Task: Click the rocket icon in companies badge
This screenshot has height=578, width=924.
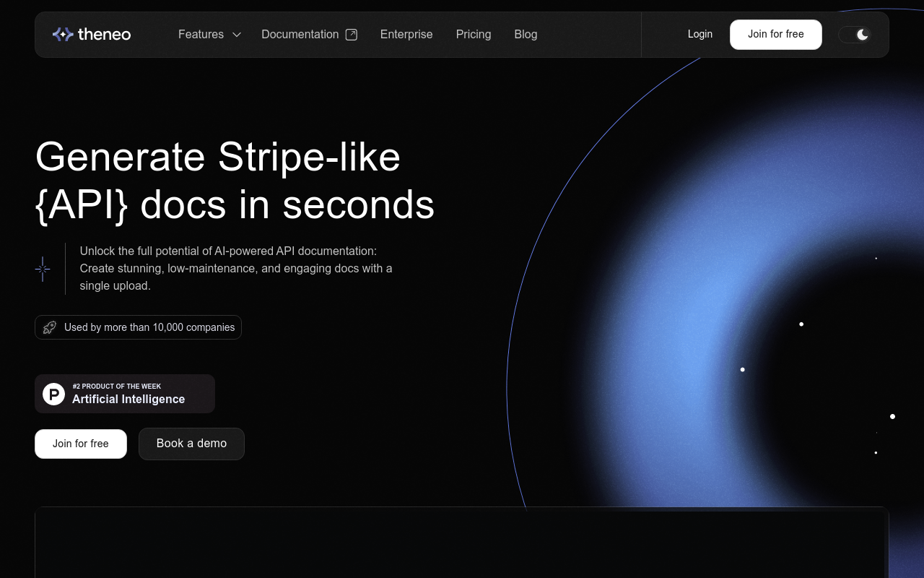Action: click(49, 327)
